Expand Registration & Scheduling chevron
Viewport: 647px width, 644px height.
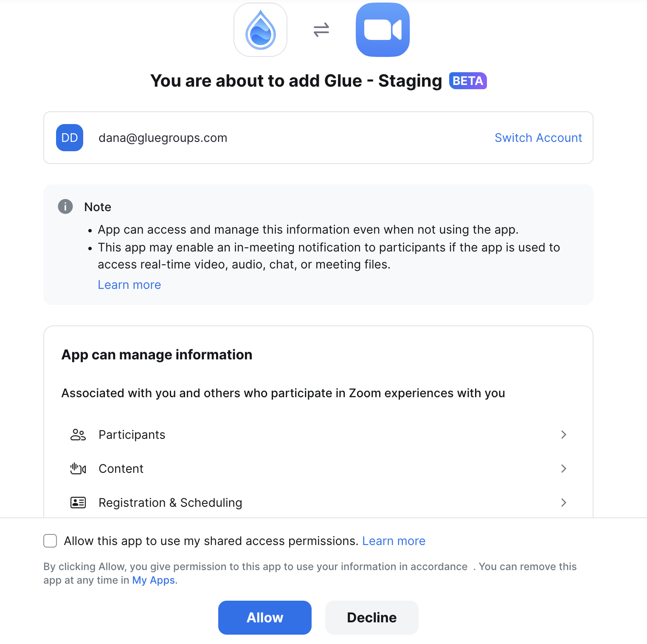pyautogui.click(x=564, y=503)
